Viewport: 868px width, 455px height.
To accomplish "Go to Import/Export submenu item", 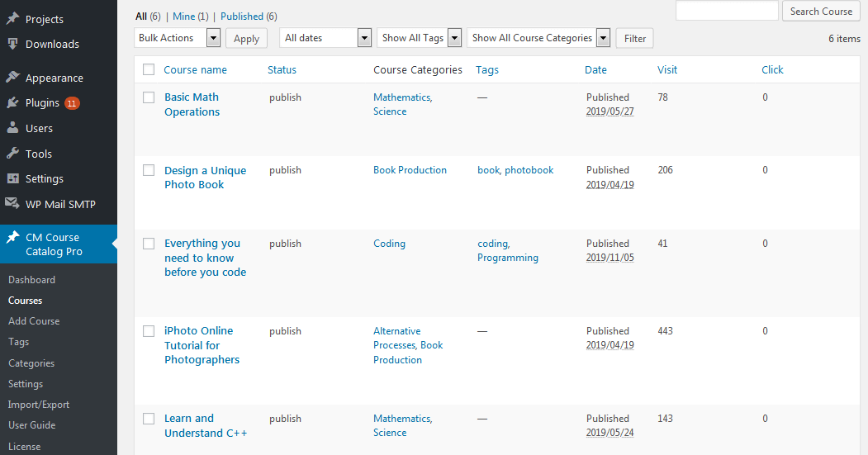I will 39,405.
